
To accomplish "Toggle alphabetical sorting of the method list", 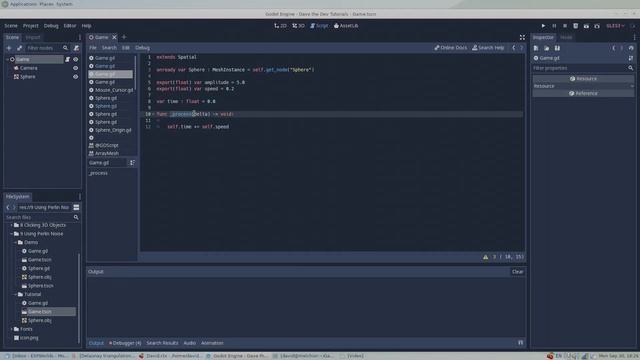I will click(132, 163).
